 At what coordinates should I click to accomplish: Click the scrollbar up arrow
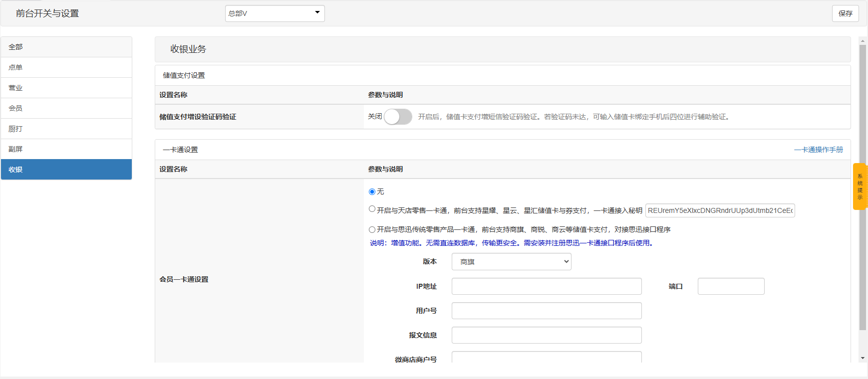pyautogui.click(x=863, y=40)
